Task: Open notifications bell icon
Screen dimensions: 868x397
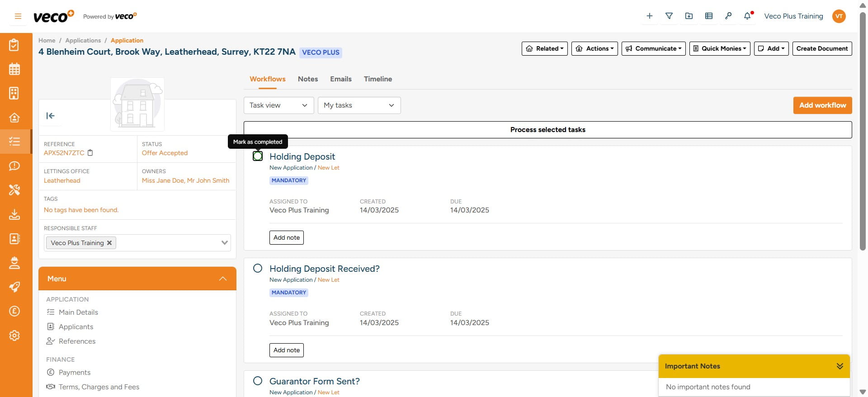Action: tap(748, 16)
